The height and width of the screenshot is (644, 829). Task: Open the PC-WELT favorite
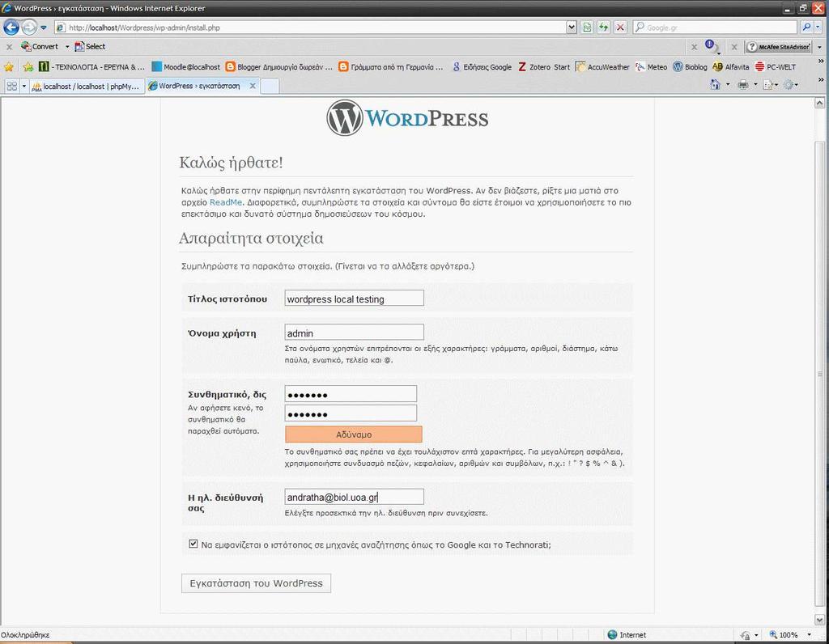click(x=775, y=67)
